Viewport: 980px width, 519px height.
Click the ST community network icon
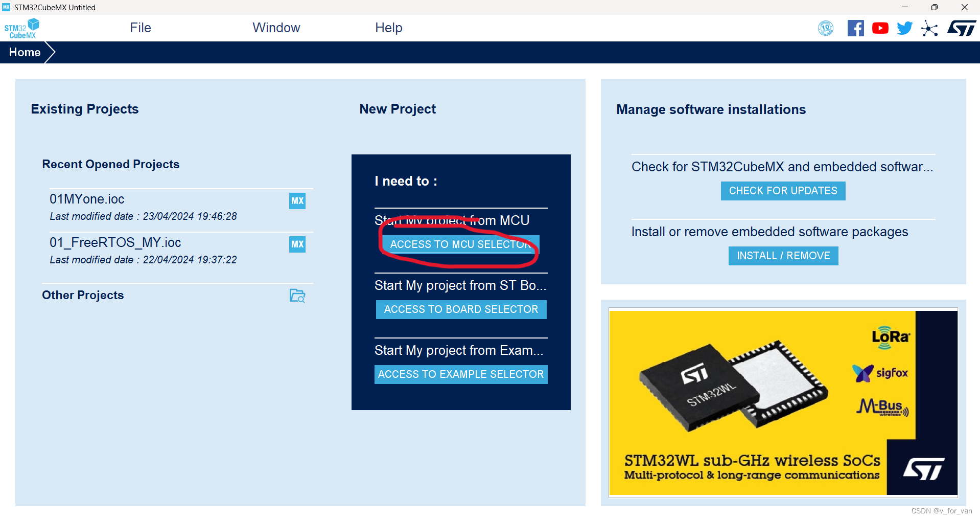click(x=929, y=28)
